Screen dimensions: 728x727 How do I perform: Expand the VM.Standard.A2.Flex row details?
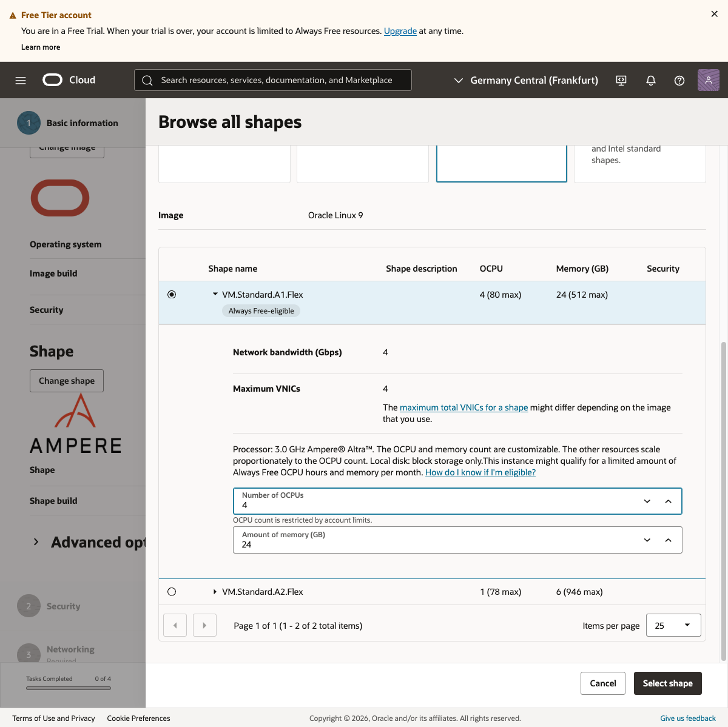coord(215,592)
